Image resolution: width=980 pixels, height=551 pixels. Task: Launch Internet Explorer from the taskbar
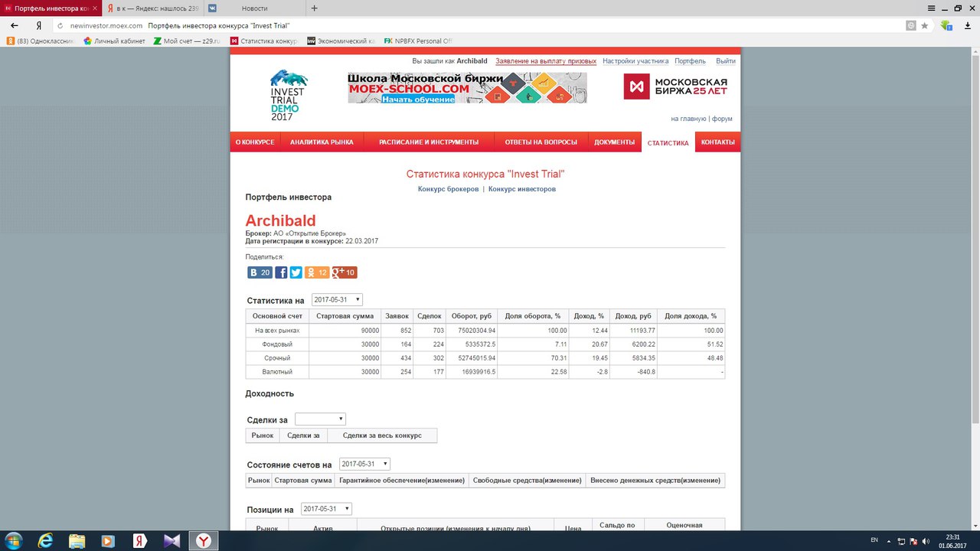45,540
